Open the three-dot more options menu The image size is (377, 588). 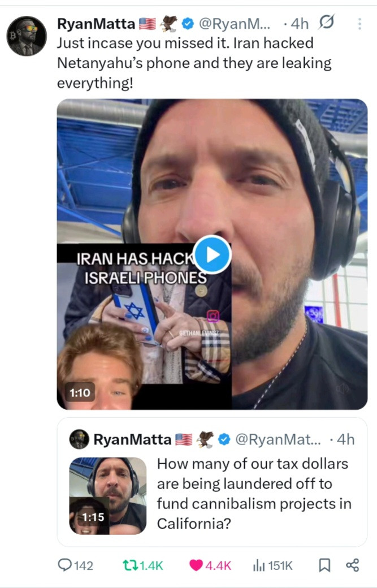tap(359, 24)
